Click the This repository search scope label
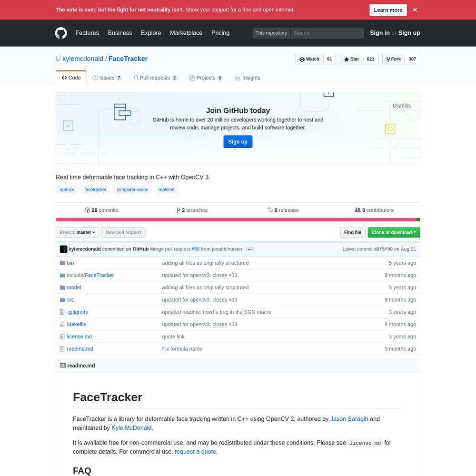Viewport: 476px width, 476px height. pos(271,33)
